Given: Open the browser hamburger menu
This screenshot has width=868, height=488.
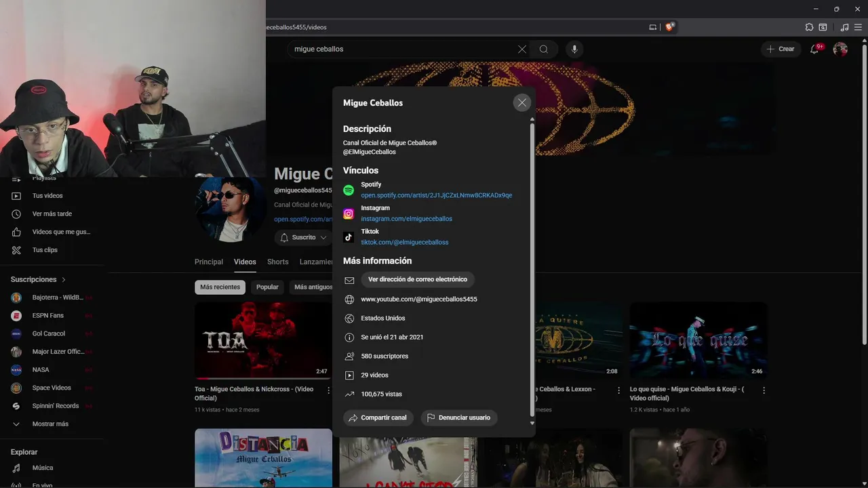Looking at the screenshot, I should pos(859,27).
